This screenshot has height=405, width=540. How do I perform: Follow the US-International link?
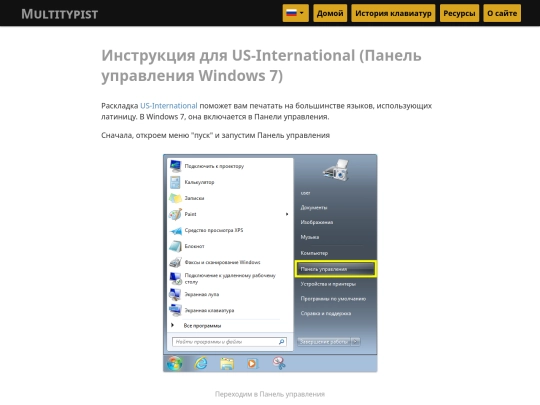169,106
